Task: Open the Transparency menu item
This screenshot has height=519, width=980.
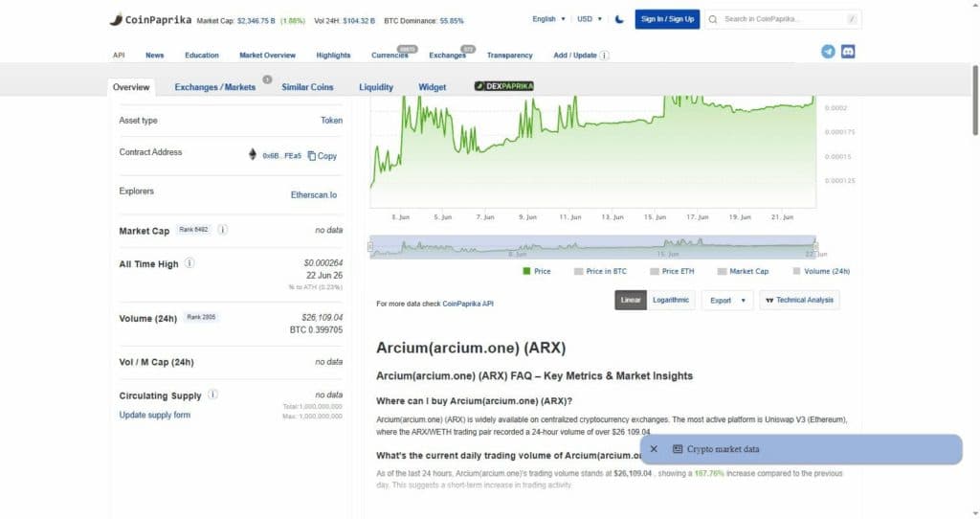Action: 509,55
